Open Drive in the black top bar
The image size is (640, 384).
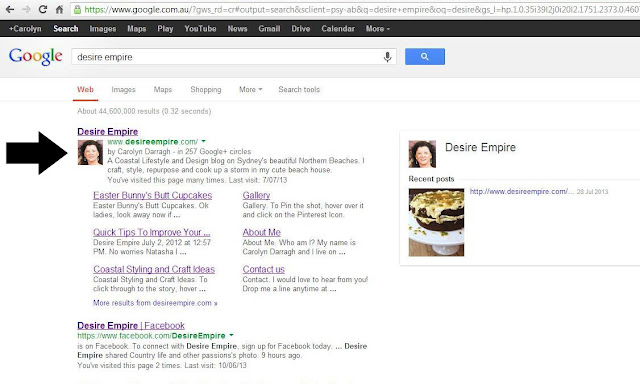pos(300,29)
